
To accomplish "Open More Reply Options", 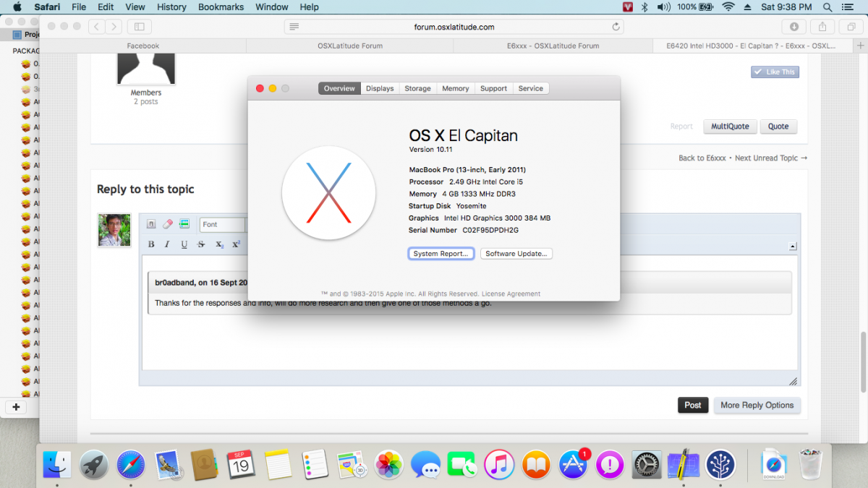I will (757, 405).
